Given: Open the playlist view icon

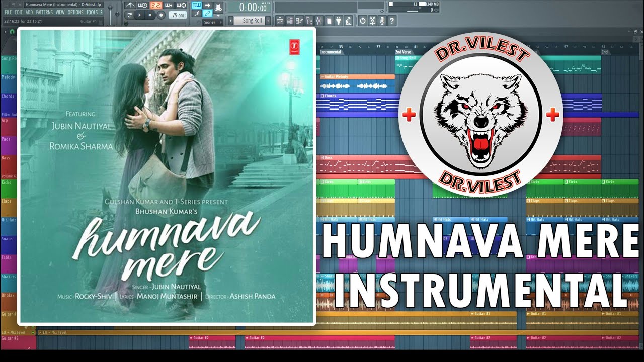Looking at the screenshot, I should tap(280, 21).
